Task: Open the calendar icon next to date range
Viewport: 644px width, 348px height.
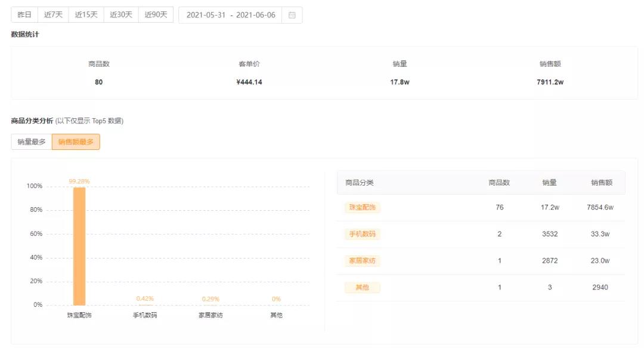Action: pyautogui.click(x=292, y=15)
